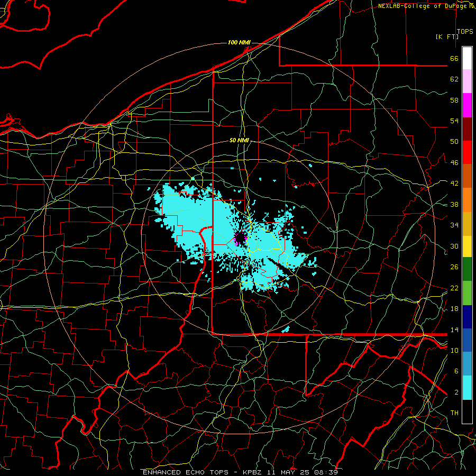Viewport: 476px width, 476px height.
Task: Click the 38 label on the legend scale
Action: point(454,205)
